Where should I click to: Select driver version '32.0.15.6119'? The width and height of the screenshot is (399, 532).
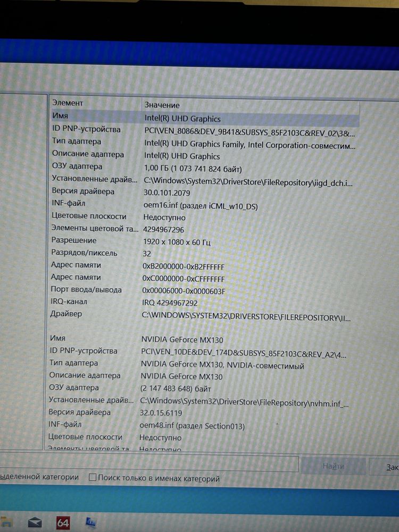161,413
